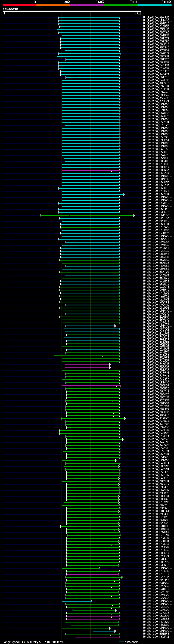Click the UniRef100_Q1ECU1 entry

156,89
